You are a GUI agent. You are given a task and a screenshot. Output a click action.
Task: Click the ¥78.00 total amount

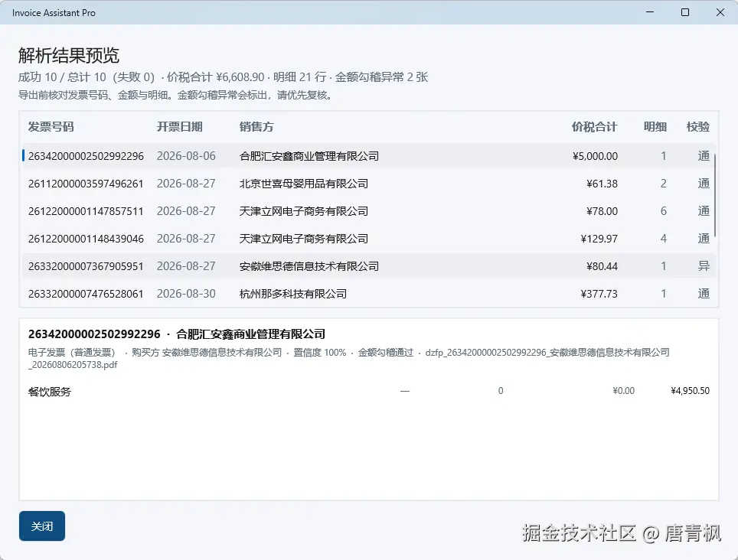pyautogui.click(x=602, y=211)
